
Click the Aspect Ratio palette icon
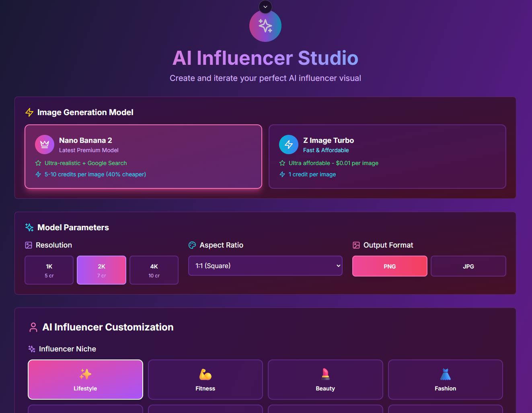tap(192, 245)
